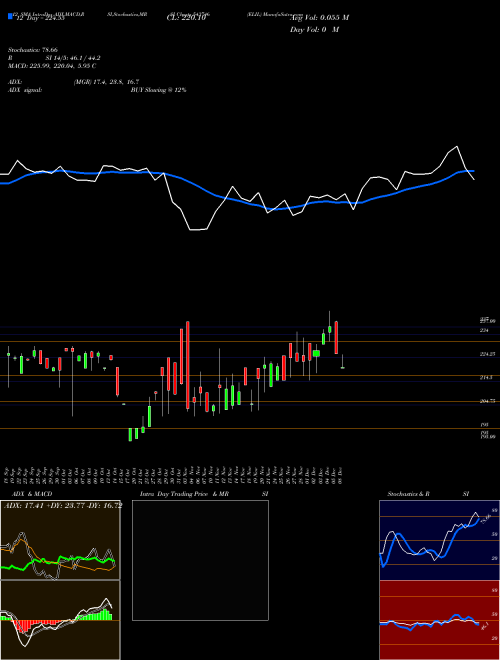Viewport: 500px width, 660px height.
Task: Click the 'ADX: 17.41 +DY: 23.77 -DY: 16.72' header
Action: pyautogui.click(x=63, y=505)
